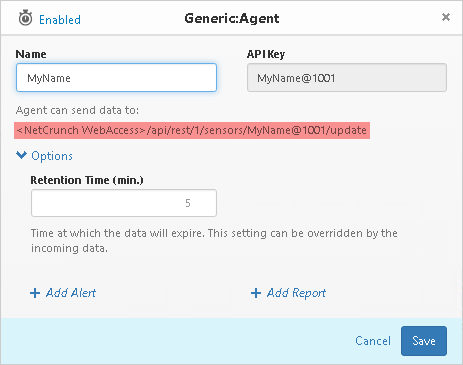463x365 pixels.
Task: Click the Retention Time (min.) label
Action: click(87, 180)
